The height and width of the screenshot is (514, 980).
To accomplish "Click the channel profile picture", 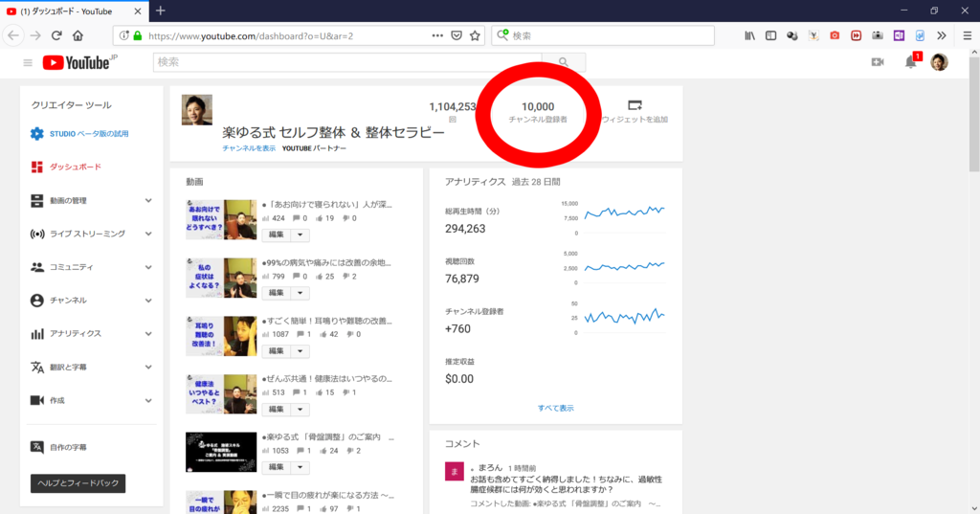I will pos(197,110).
